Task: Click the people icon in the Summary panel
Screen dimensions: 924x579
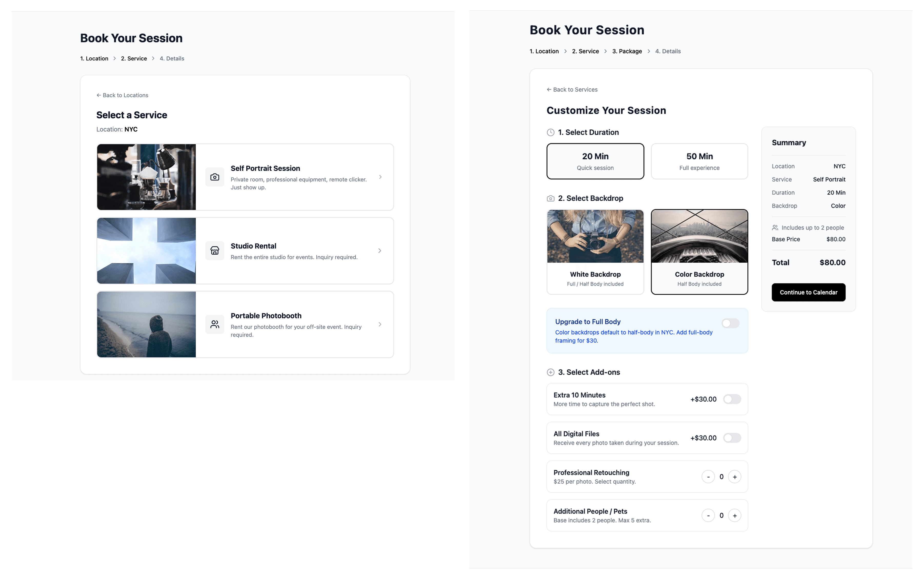Action: (775, 228)
